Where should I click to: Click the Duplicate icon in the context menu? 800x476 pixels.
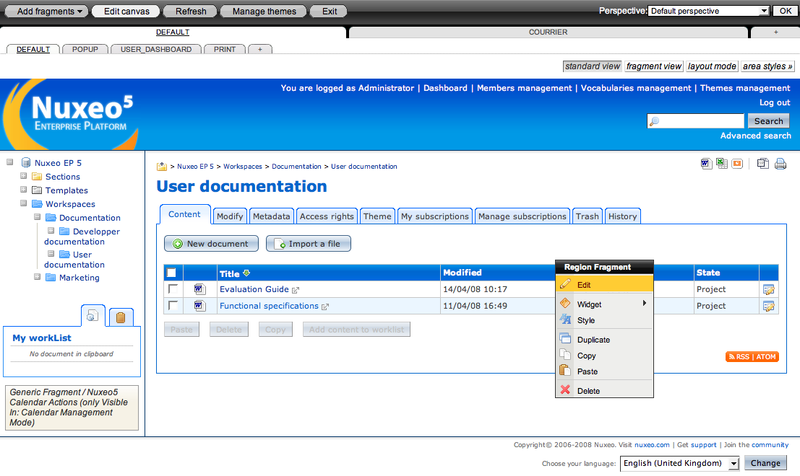click(x=565, y=338)
